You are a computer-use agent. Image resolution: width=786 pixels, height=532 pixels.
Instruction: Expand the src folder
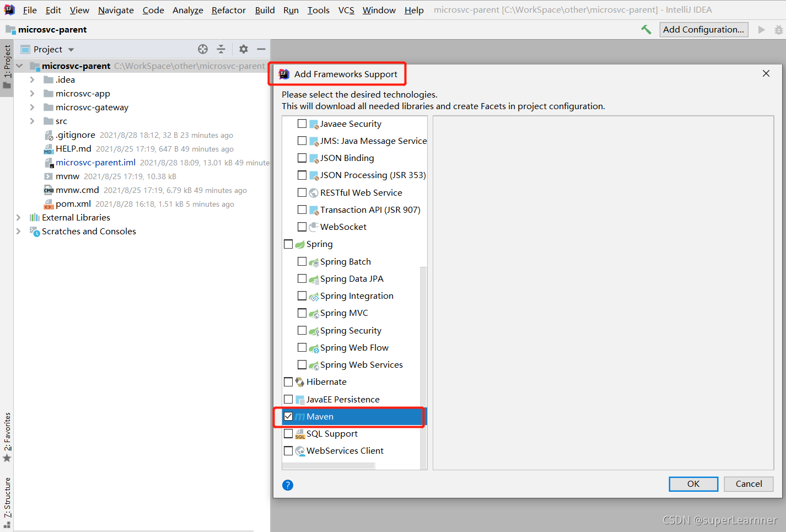click(x=32, y=121)
